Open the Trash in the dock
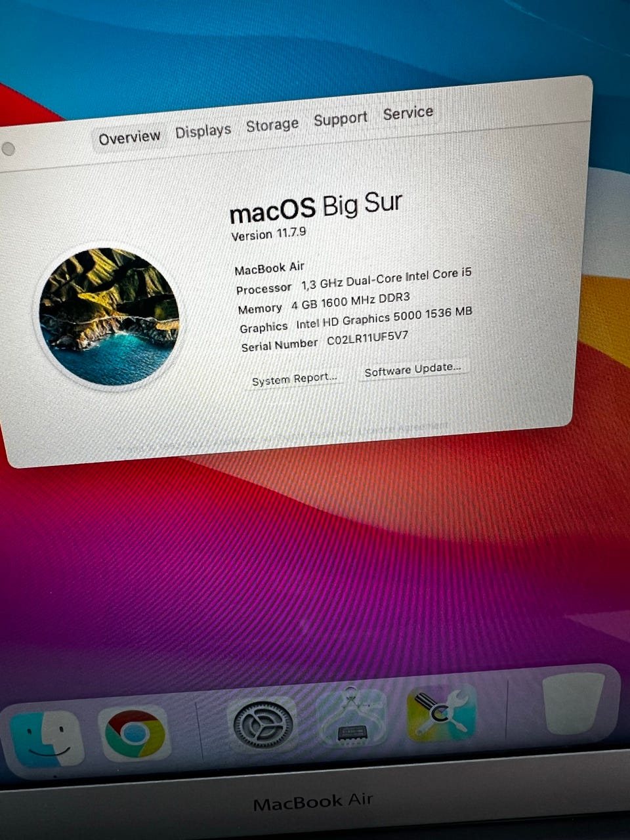630x840 pixels. 574,703
